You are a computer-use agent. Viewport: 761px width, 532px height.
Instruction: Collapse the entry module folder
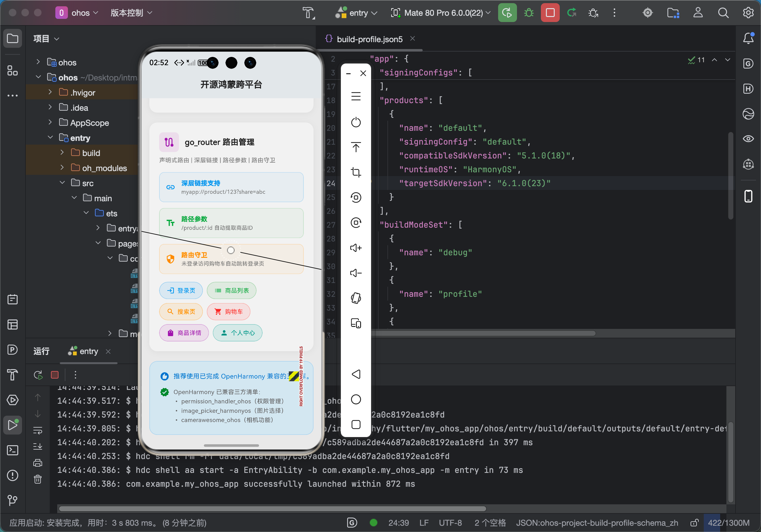pos(50,137)
